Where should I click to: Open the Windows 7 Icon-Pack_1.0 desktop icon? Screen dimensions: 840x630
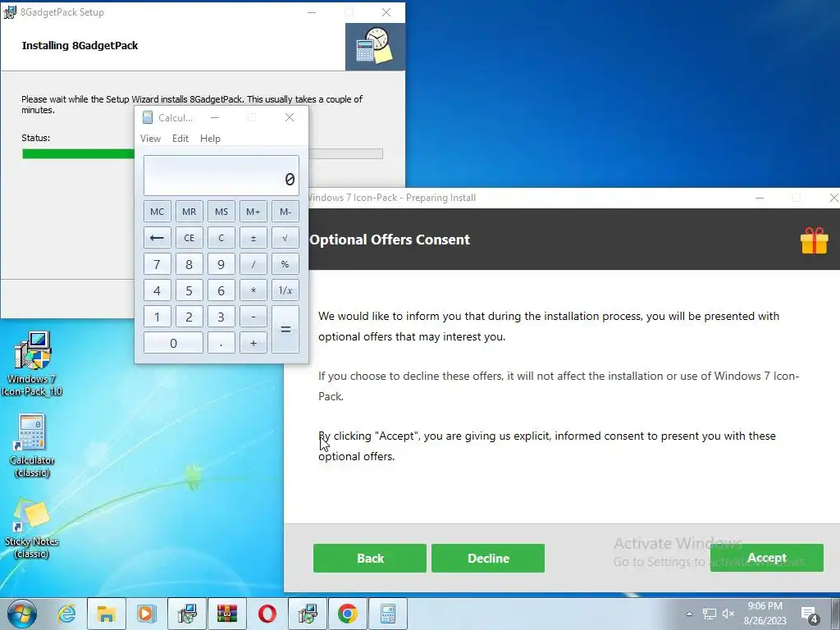(32, 363)
